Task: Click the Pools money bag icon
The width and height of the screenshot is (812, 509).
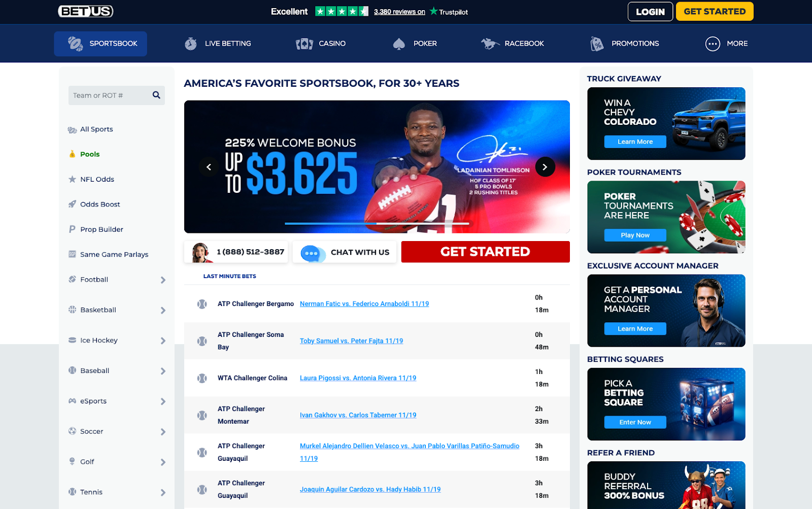Action: click(x=72, y=154)
